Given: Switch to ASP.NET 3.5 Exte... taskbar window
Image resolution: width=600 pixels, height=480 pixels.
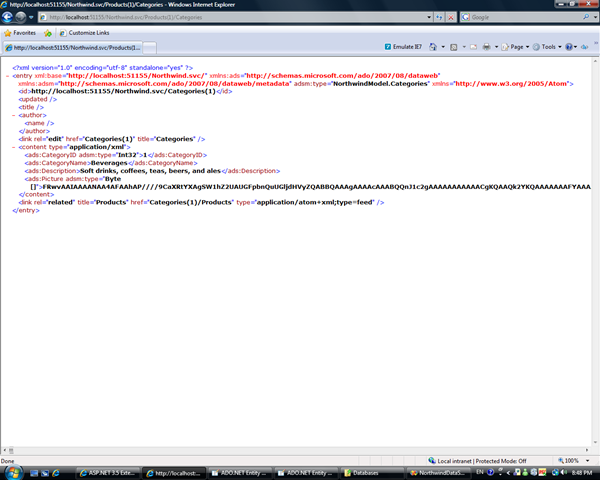Looking at the screenshot, I should click(108, 473).
